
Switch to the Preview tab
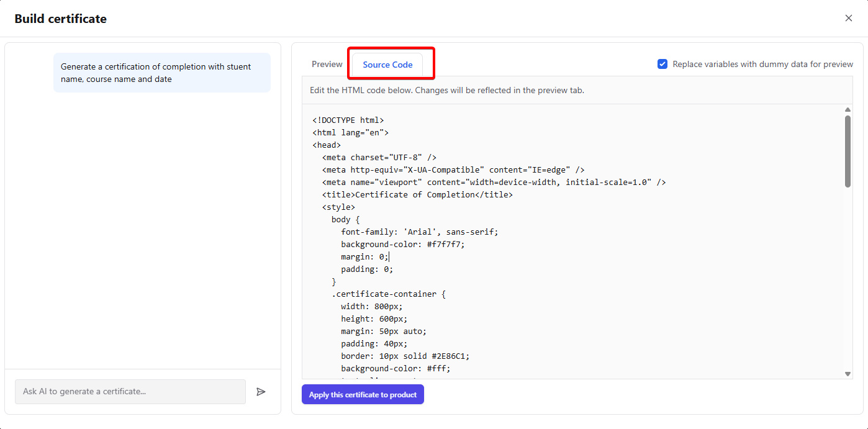click(x=327, y=63)
